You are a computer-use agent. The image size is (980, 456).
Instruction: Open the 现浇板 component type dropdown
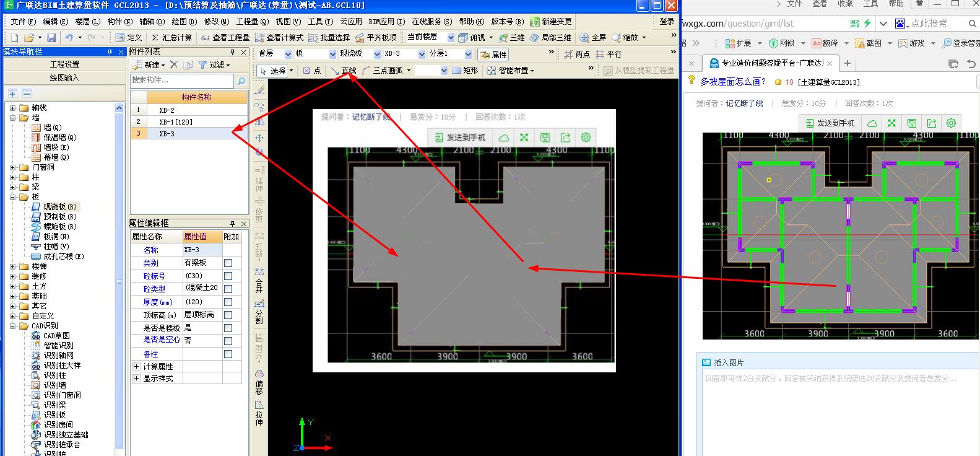click(x=376, y=54)
